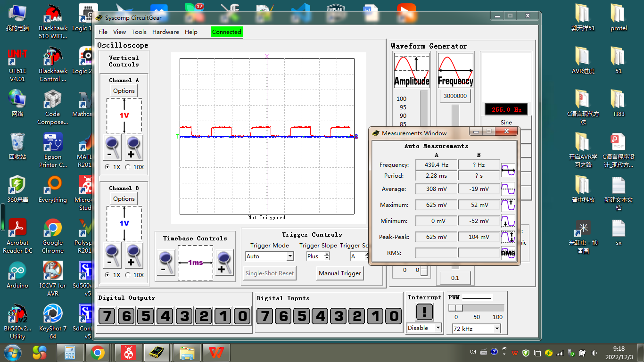Toggle digital output bit 7

(107, 316)
